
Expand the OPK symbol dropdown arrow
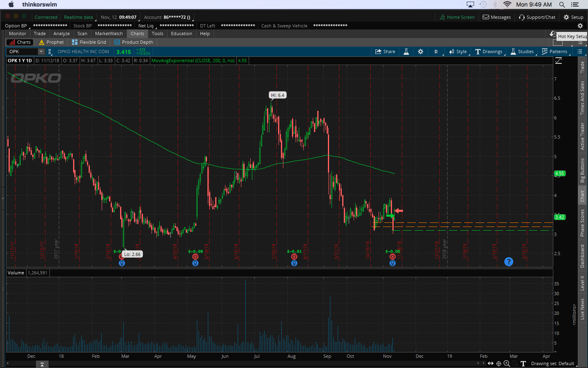point(41,52)
